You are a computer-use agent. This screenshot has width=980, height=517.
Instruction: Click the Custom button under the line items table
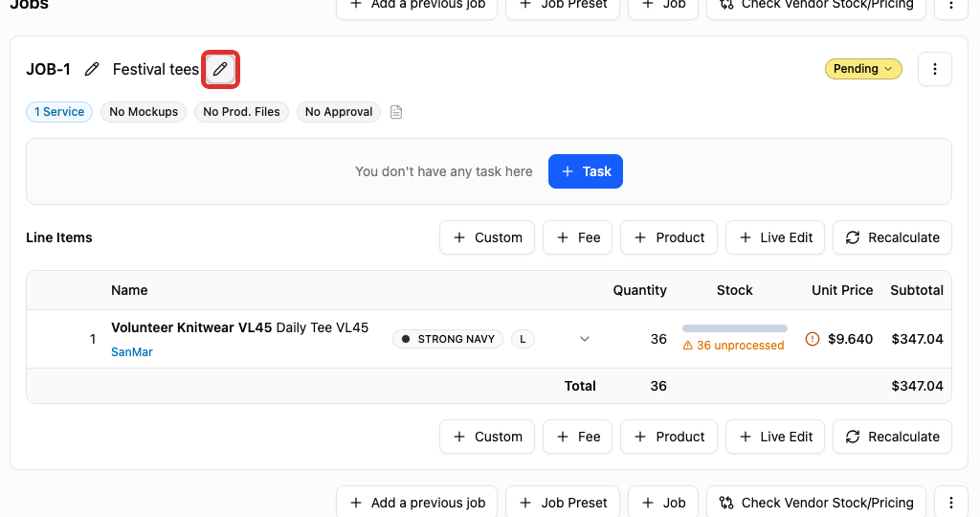tap(487, 437)
